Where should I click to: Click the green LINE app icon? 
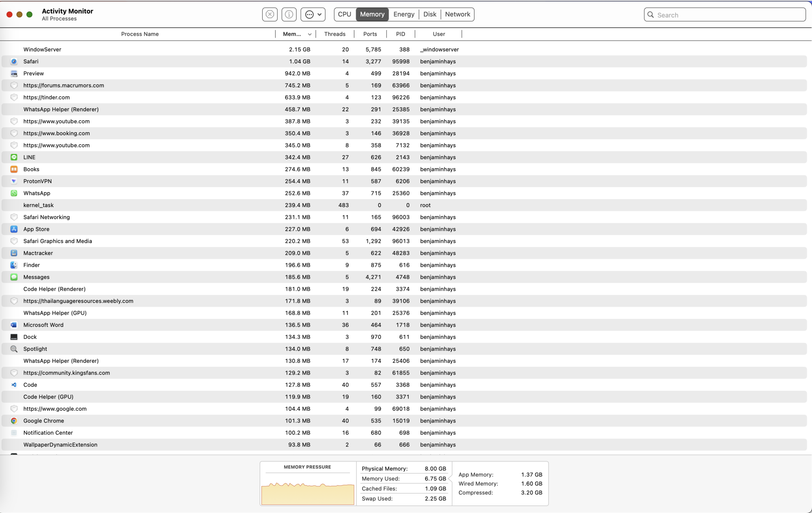[x=14, y=157]
